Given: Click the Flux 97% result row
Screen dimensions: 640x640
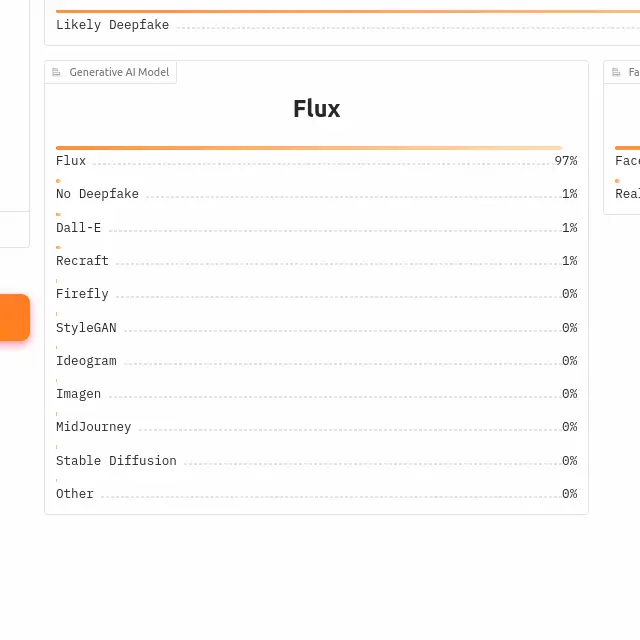Looking at the screenshot, I should click(316, 161).
